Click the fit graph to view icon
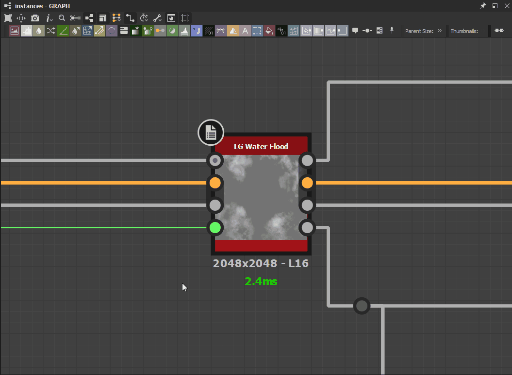This screenshot has height=375, width=512. [8, 18]
